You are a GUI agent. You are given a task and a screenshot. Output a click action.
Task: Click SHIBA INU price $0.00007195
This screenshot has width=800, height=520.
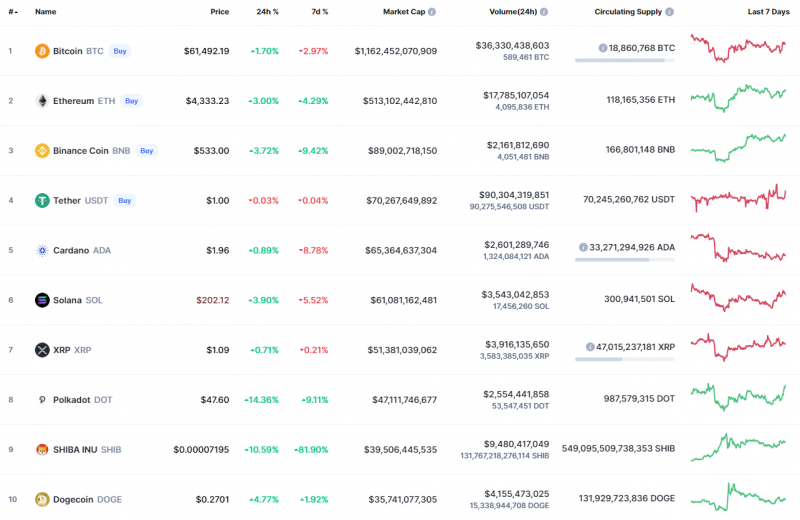[x=201, y=450]
